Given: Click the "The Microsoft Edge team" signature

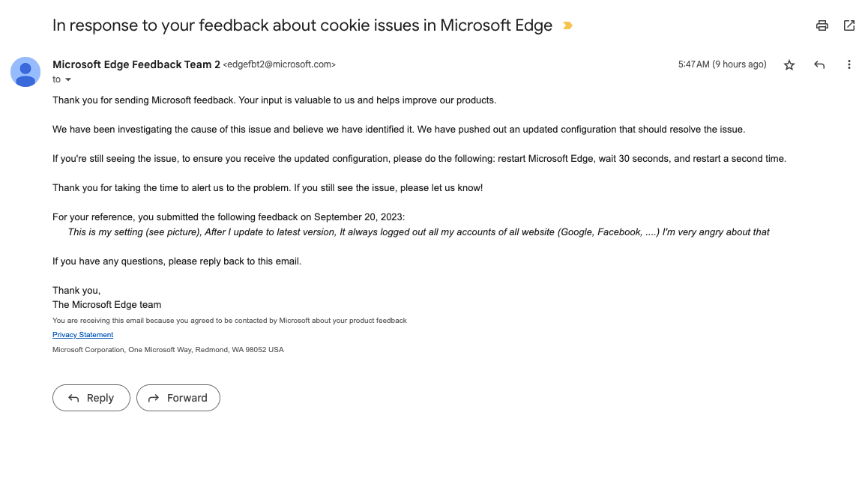Looking at the screenshot, I should [x=106, y=305].
